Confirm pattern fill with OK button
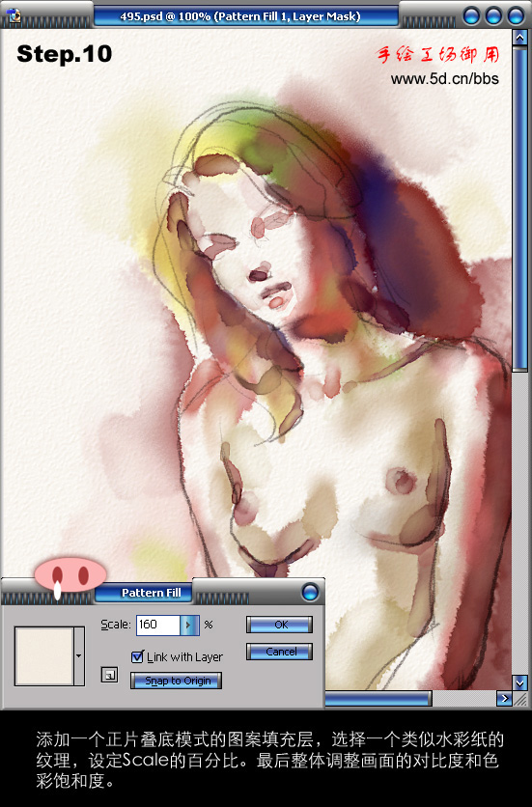The height and width of the screenshot is (807, 532). [x=280, y=625]
